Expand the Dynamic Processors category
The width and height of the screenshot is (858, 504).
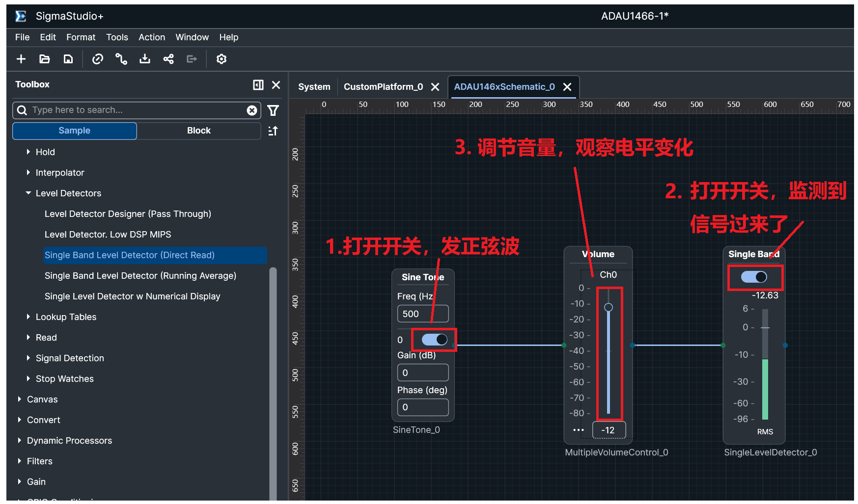click(x=19, y=441)
